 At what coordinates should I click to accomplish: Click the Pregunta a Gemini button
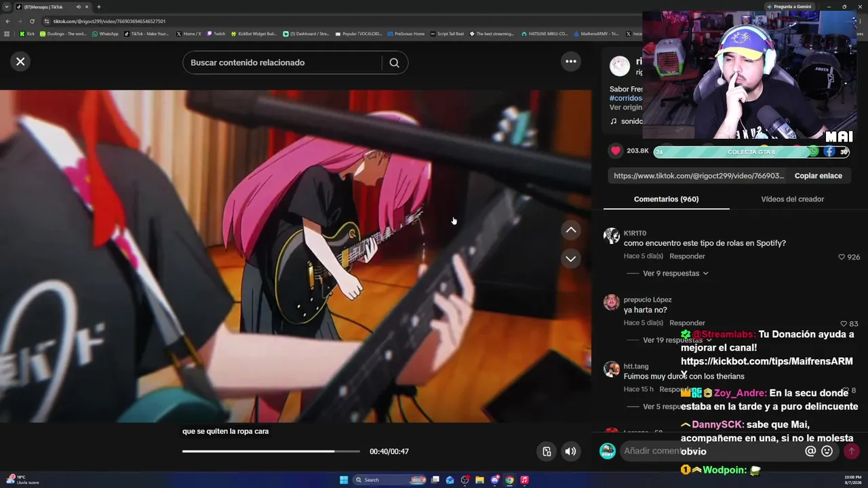point(789,7)
